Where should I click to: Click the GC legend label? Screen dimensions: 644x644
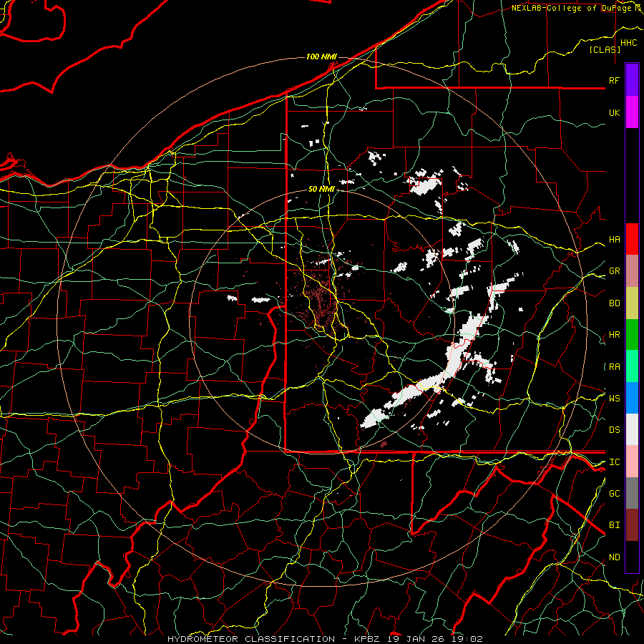tap(614, 494)
